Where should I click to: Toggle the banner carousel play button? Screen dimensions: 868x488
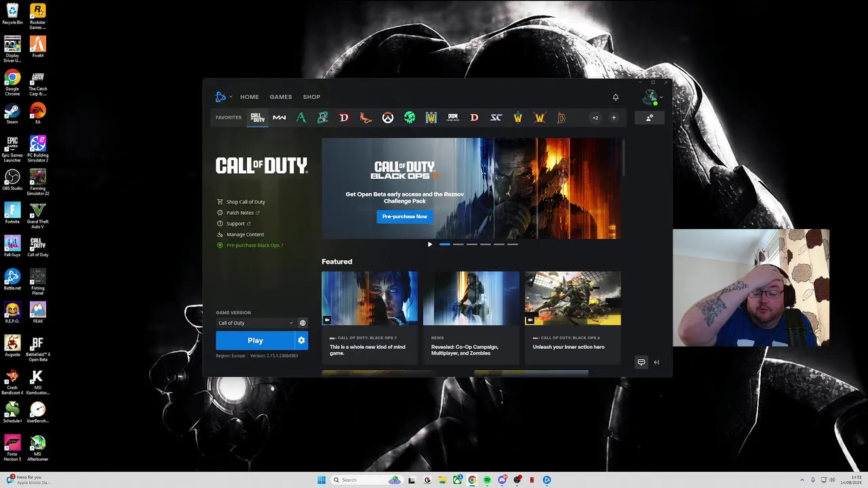430,244
